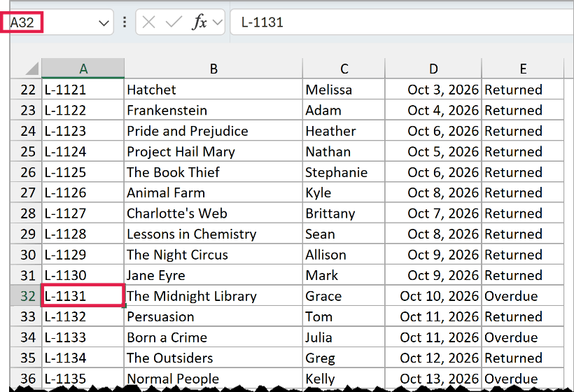Viewport: 574px width, 392px height.
Task: Click cell containing L-1124
Action: tap(83, 151)
